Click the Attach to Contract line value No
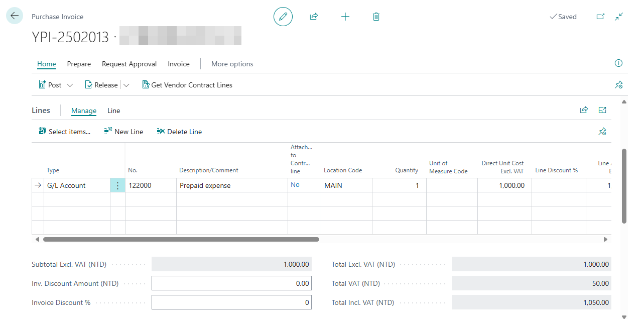This screenshot has width=644, height=319. (295, 185)
